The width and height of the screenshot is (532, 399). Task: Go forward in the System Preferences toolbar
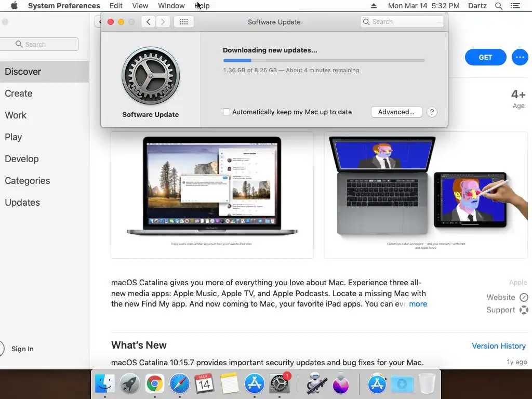pos(163,22)
